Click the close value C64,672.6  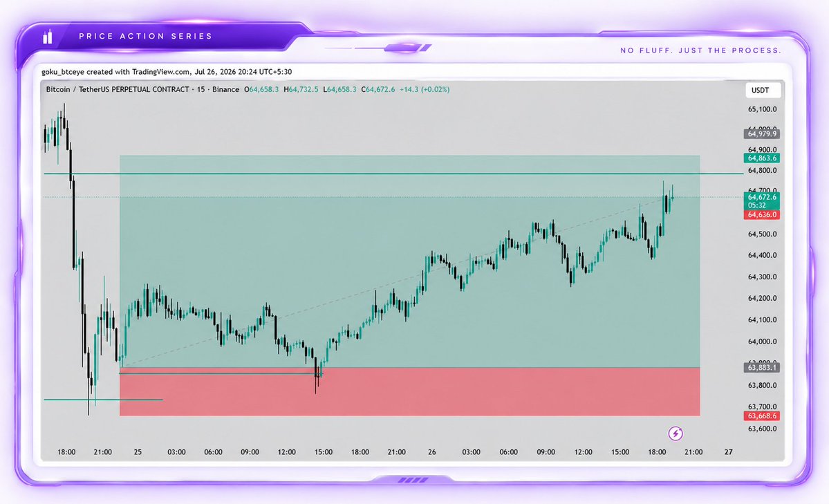point(378,89)
